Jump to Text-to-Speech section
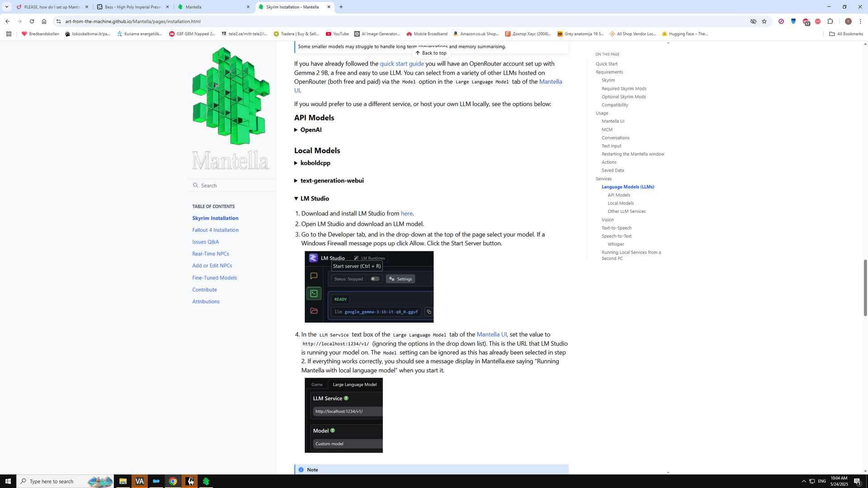Screen dimensions: 868x488 pyautogui.click(x=617, y=228)
